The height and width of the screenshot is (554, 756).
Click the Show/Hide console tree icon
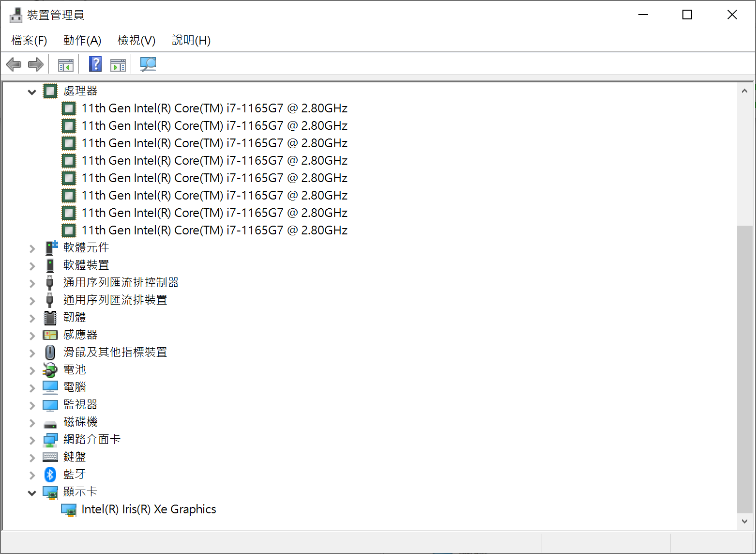click(x=65, y=64)
